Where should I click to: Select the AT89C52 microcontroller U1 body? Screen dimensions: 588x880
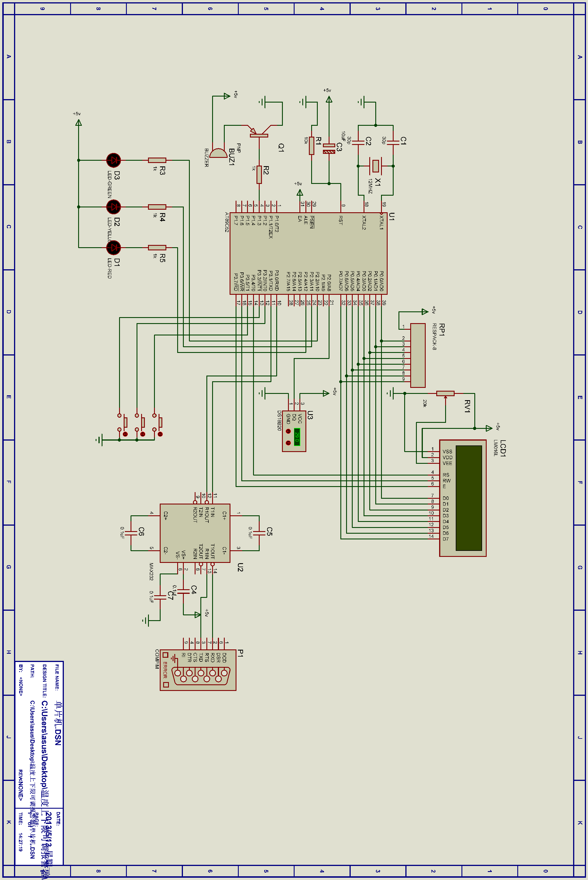tap(308, 254)
